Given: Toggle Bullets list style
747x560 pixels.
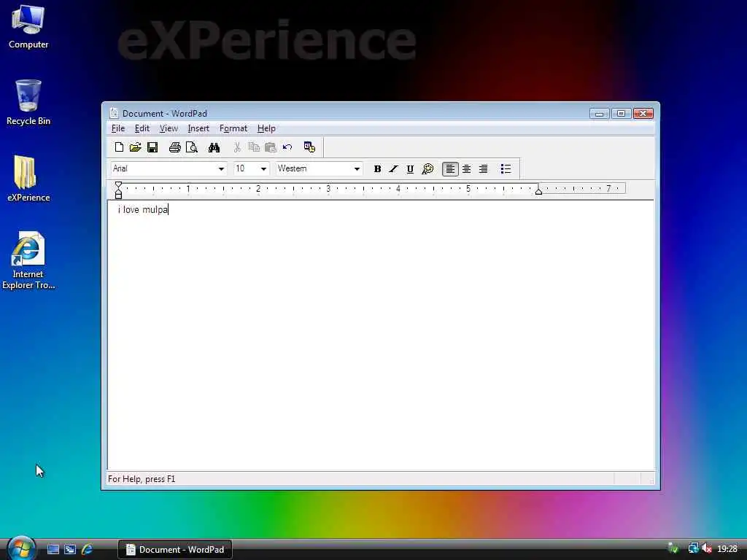Looking at the screenshot, I should (x=506, y=168).
